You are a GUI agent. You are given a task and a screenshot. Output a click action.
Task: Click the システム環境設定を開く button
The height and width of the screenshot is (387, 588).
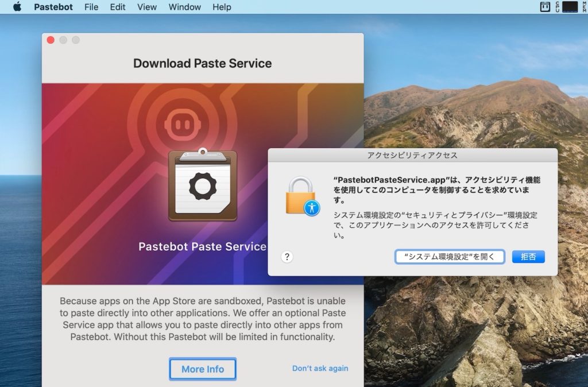click(x=450, y=257)
